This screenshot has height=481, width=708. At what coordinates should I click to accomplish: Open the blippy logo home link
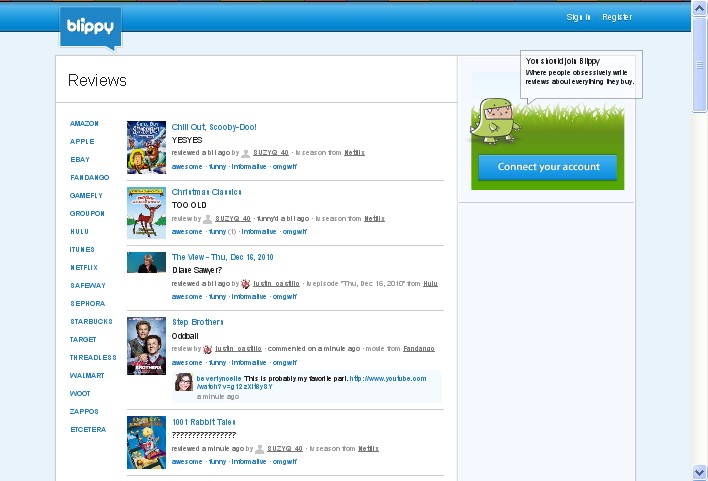(x=90, y=27)
